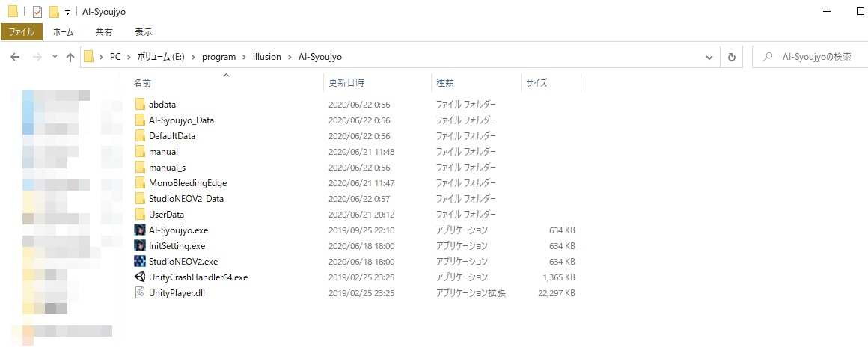Image resolution: width=868 pixels, height=347 pixels.
Task: Open the ファイル menu tab
Action: pos(22,32)
